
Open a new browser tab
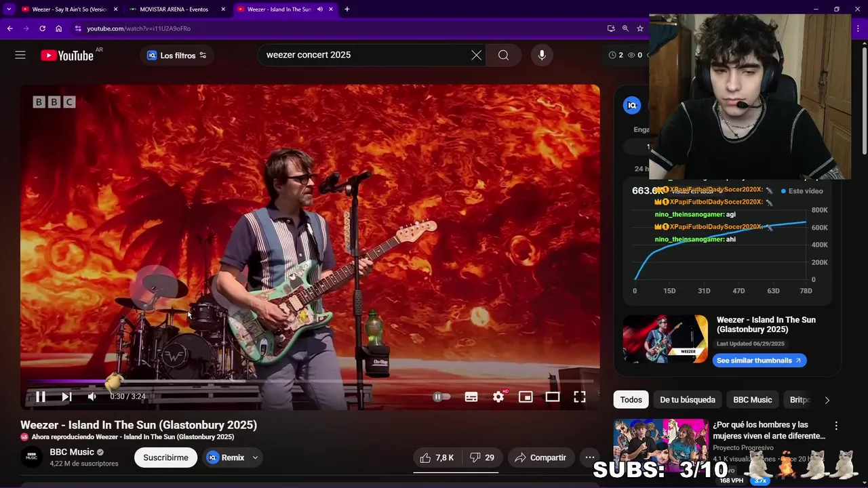tap(347, 9)
